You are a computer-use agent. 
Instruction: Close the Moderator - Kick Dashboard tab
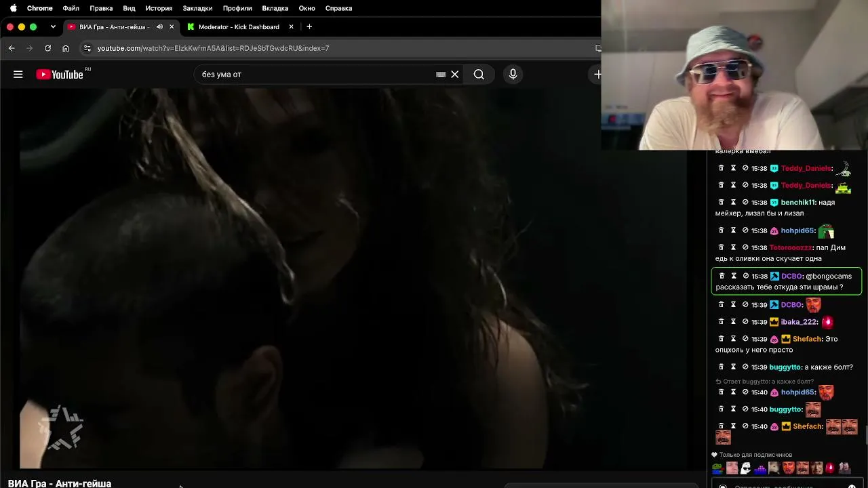[x=292, y=27]
